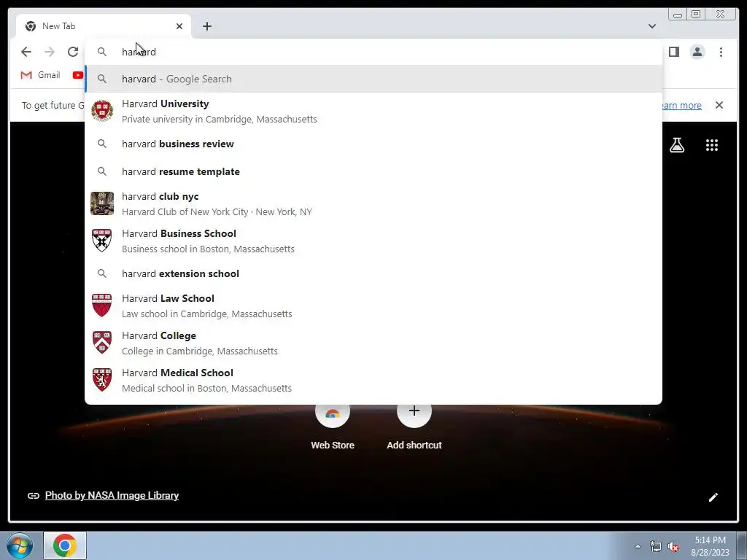Click the Harvard Law School shield thumbnail
This screenshot has height=560, width=747.
coord(102,306)
